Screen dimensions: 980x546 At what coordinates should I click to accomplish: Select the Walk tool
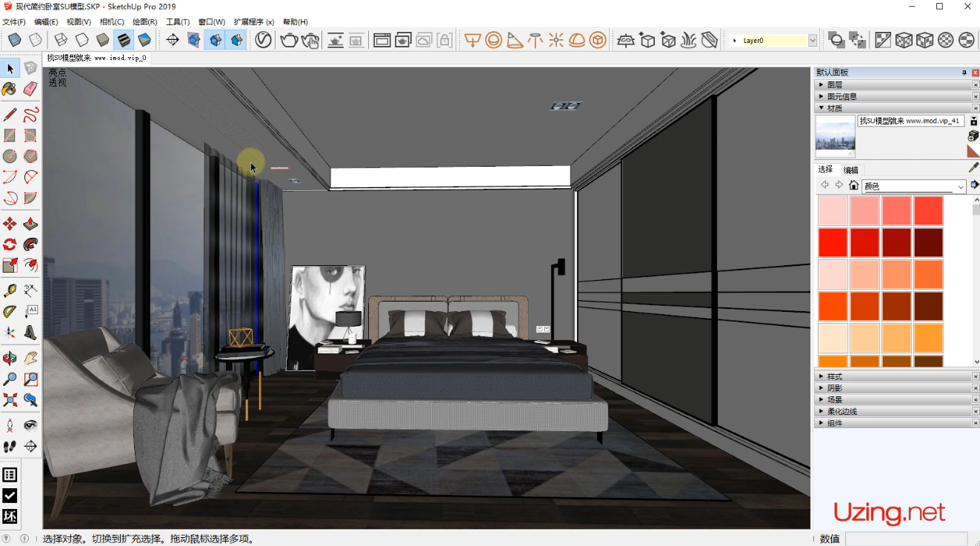(x=10, y=446)
